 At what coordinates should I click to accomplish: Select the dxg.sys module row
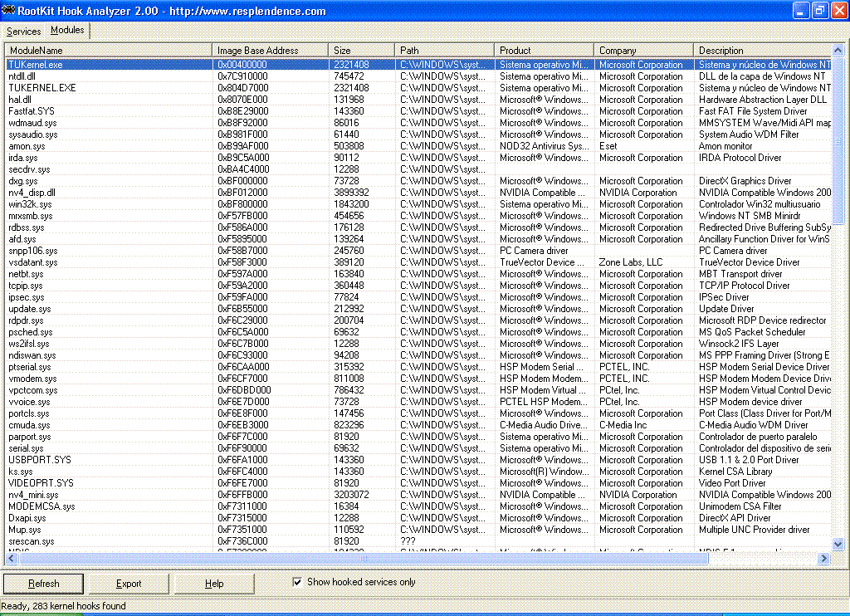pos(418,181)
